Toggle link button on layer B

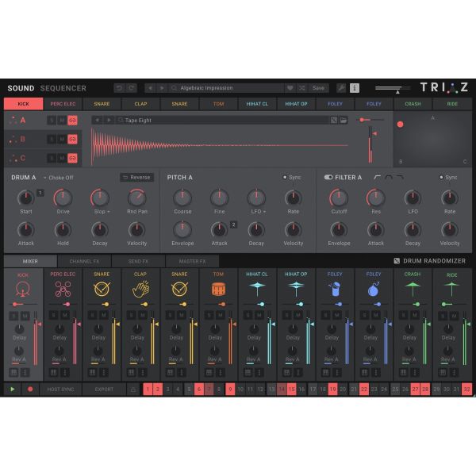[x=72, y=140]
